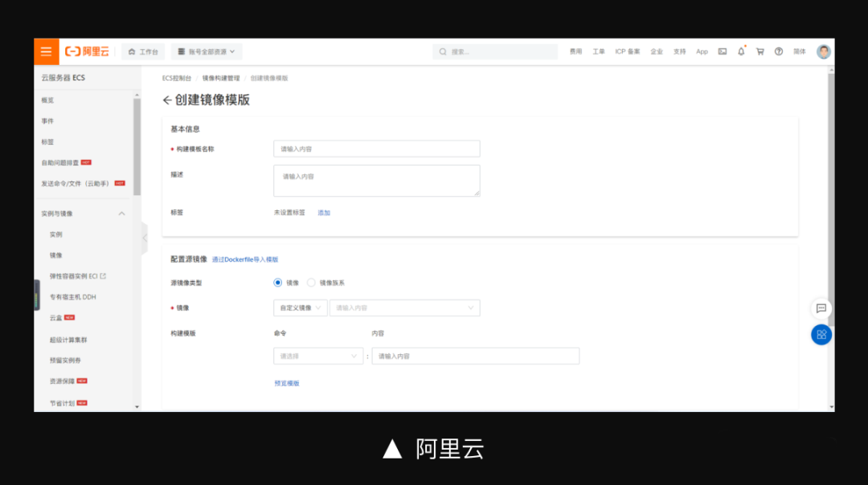Click 通过Dockerfile导入模版 link

tap(244, 259)
